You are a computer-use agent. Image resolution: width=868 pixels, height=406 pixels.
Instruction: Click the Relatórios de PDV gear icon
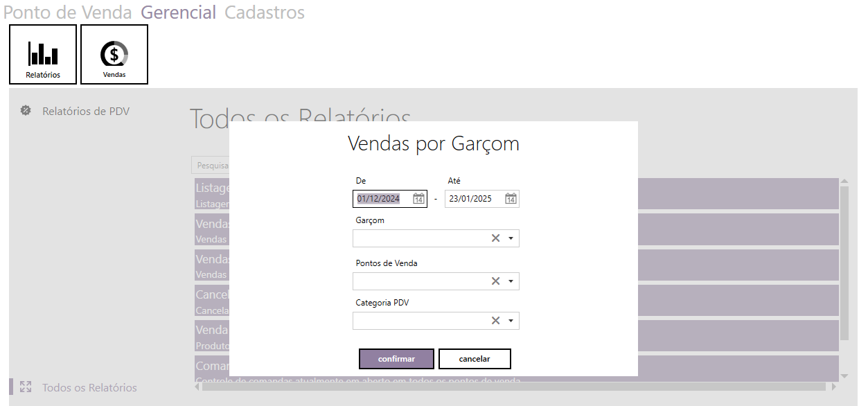click(x=26, y=111)
